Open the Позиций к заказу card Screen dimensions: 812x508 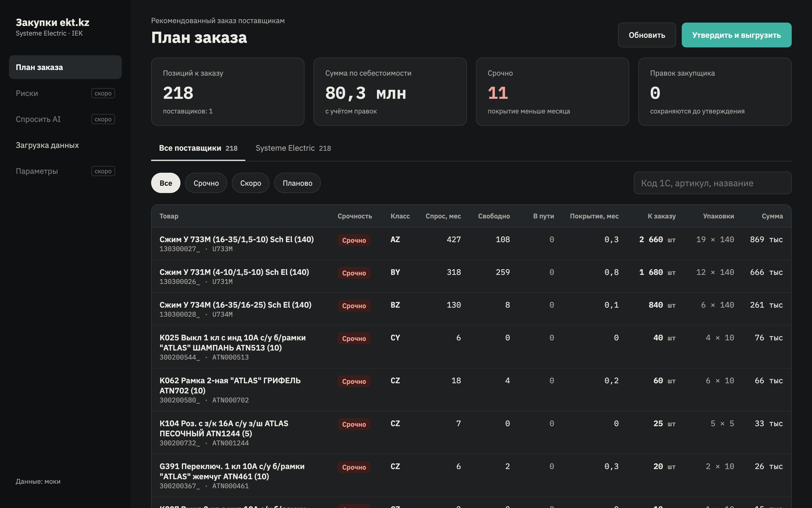(228, 92)
